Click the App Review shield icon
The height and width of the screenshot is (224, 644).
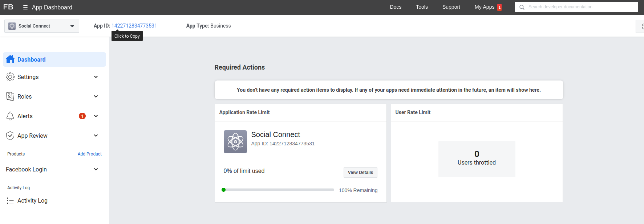tap(10, 136)
